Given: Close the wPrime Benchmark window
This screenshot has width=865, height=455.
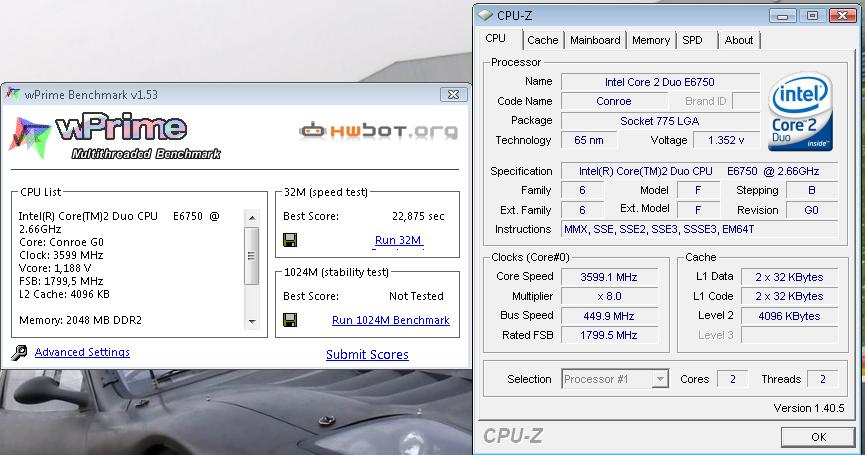Looking at the screenshot, I should [453, 94].
